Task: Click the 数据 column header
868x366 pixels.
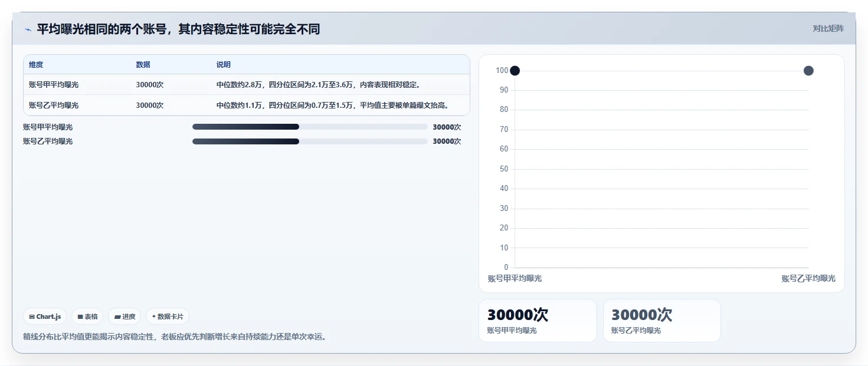Action: click(143, 65)
